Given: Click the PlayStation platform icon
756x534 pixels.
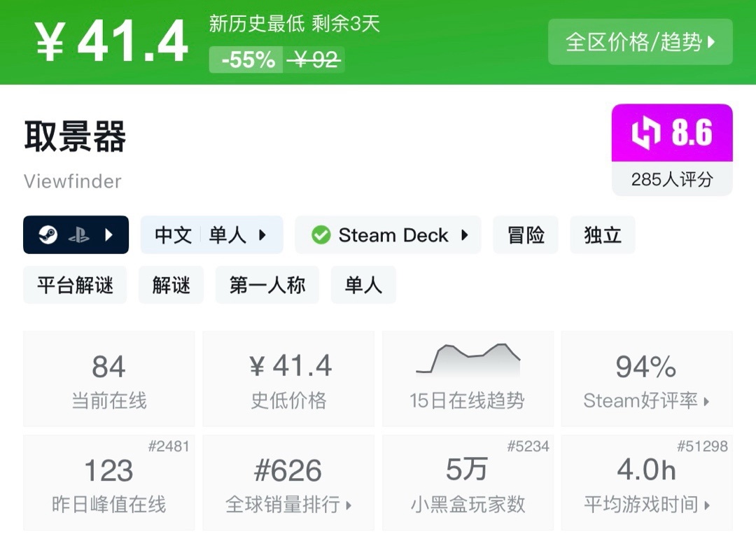Looking at the screenshot, I should pos(78,235).
